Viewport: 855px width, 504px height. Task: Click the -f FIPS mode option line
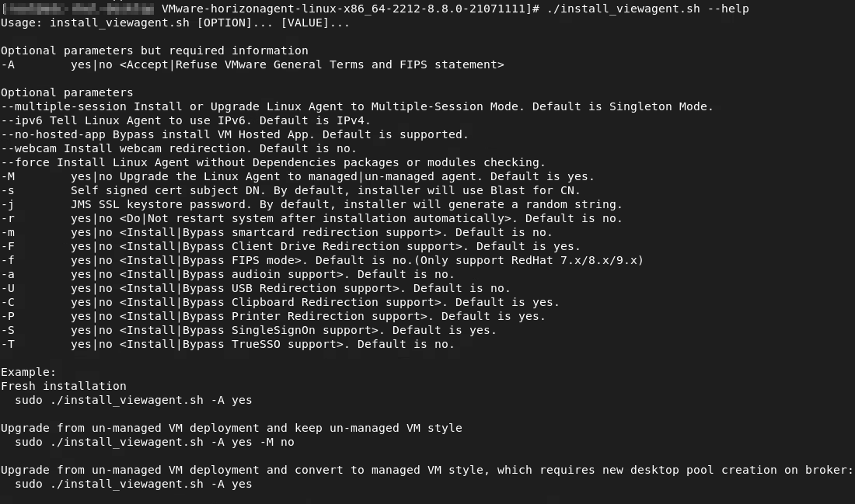pyautogui.click(x=323, y=260)
